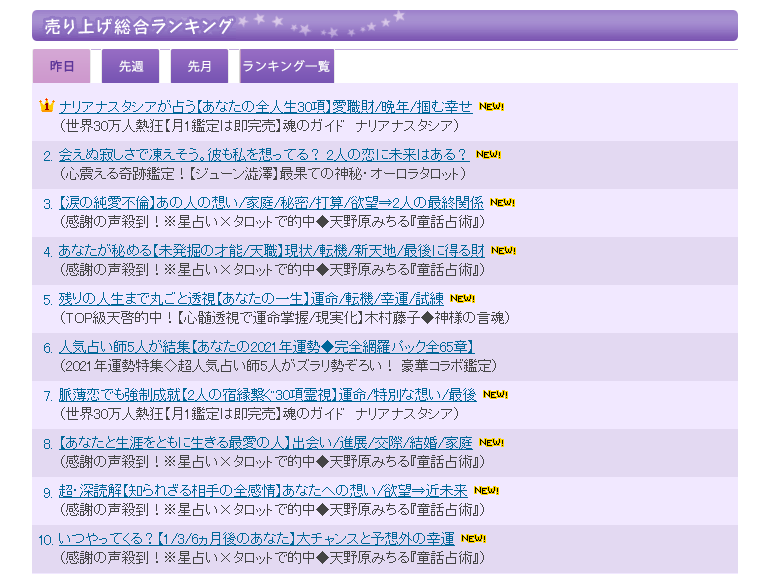764x574 pixels.
Task: Click the NEW! badge on rank 1 listing
Action: click(x=491, y=106)
